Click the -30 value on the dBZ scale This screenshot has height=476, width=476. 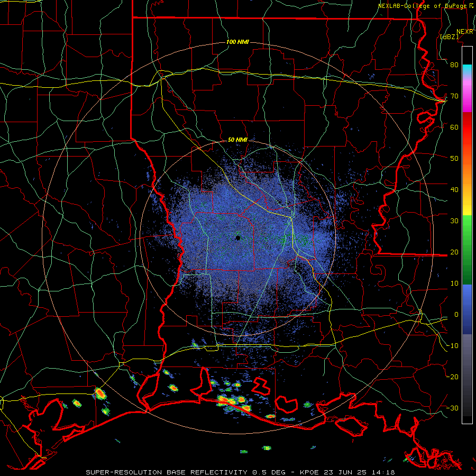(452, 408)
